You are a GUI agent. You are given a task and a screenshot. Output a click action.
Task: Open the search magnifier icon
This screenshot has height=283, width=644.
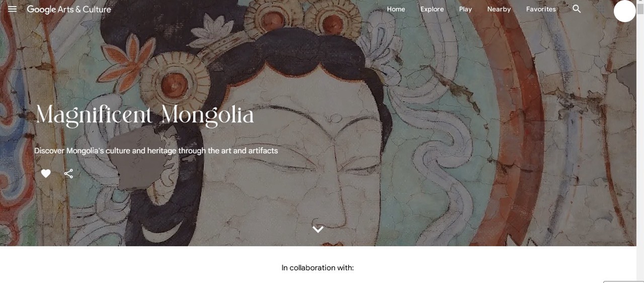tap(577, 9)
